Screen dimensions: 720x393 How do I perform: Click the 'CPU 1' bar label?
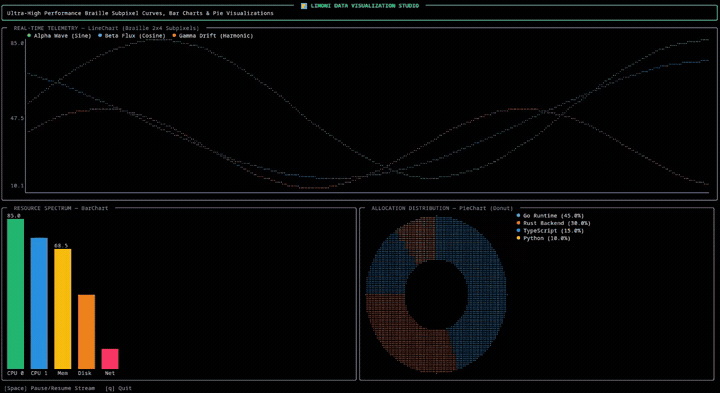point(39,373)
